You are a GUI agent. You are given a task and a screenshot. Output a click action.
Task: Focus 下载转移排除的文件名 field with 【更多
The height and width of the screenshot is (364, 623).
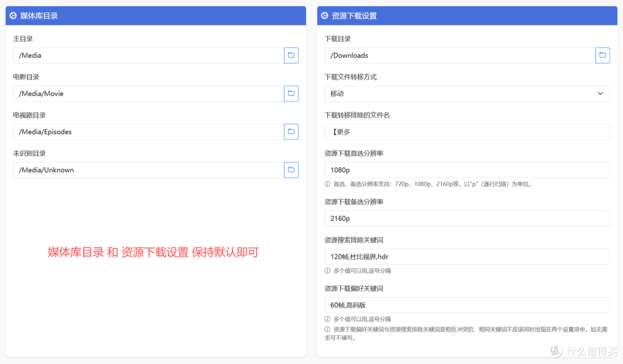click(x=467, y=132)
